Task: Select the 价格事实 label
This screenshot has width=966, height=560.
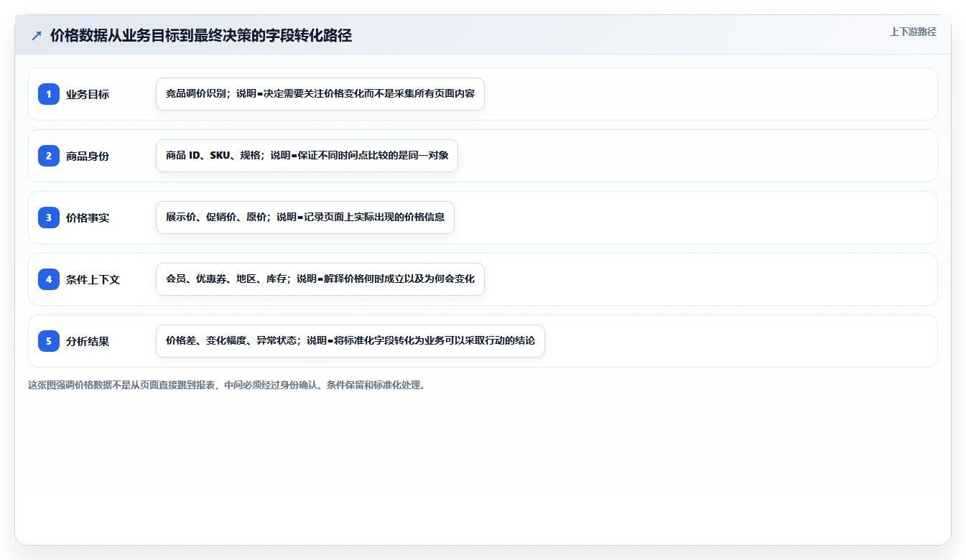Action: [x=88, y=218]
